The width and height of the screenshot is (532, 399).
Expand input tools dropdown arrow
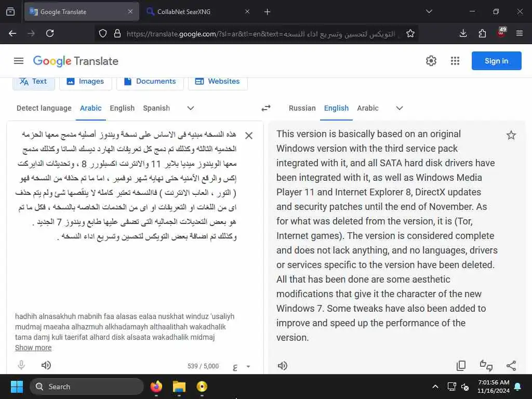[248, 366]
